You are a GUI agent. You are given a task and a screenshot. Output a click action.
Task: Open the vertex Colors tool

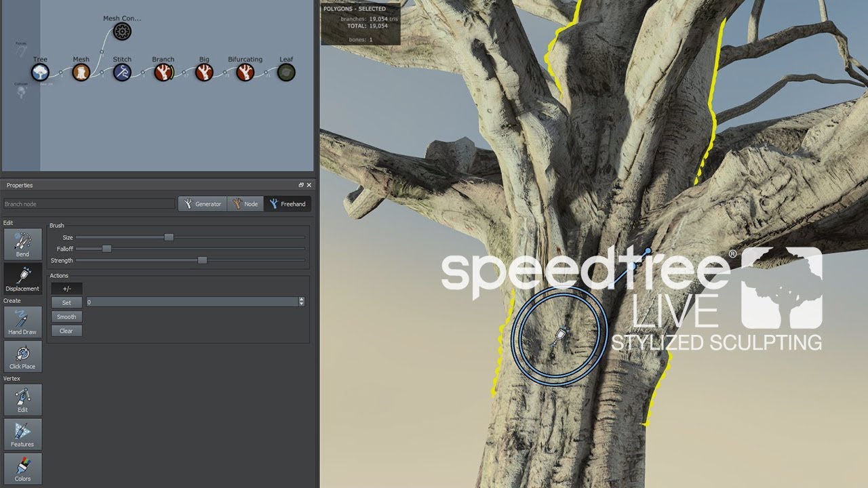[22, 468]
